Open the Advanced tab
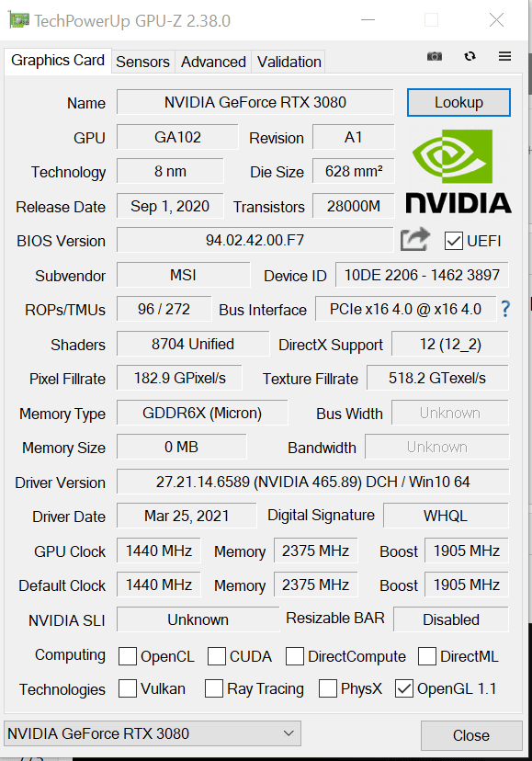This screenshot has height=761, width=532. tap(213, 62)
